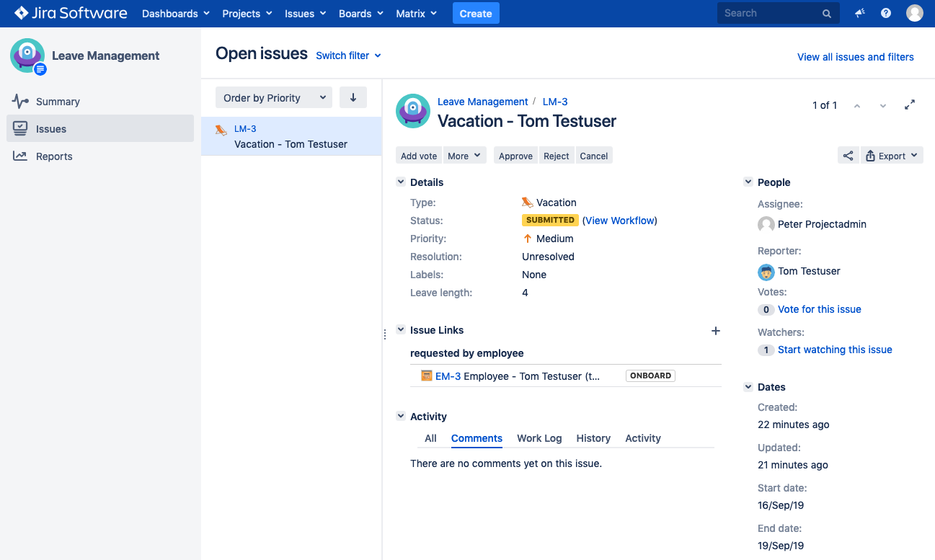Click the LM-3 breadcrumb link

point(555,102)
